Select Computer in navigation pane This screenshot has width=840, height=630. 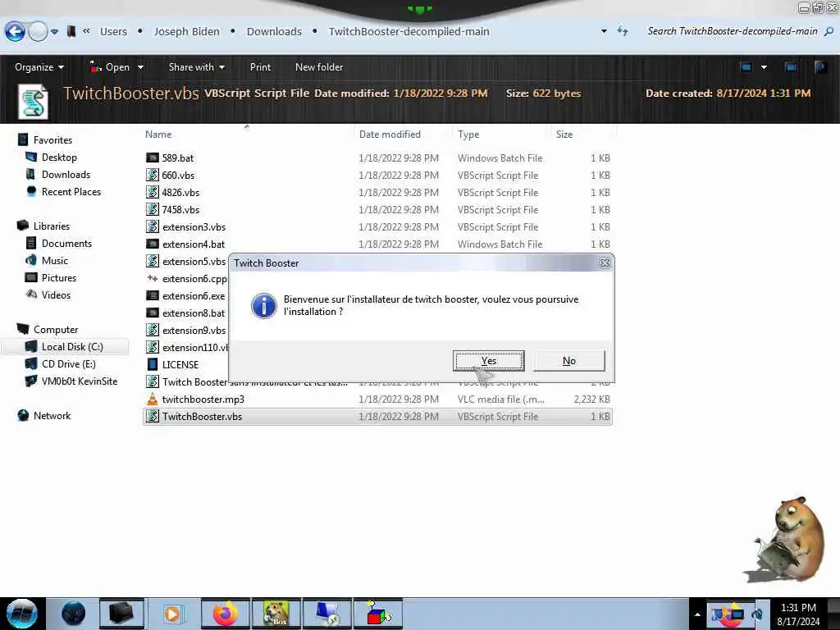[x=56, y=330]
